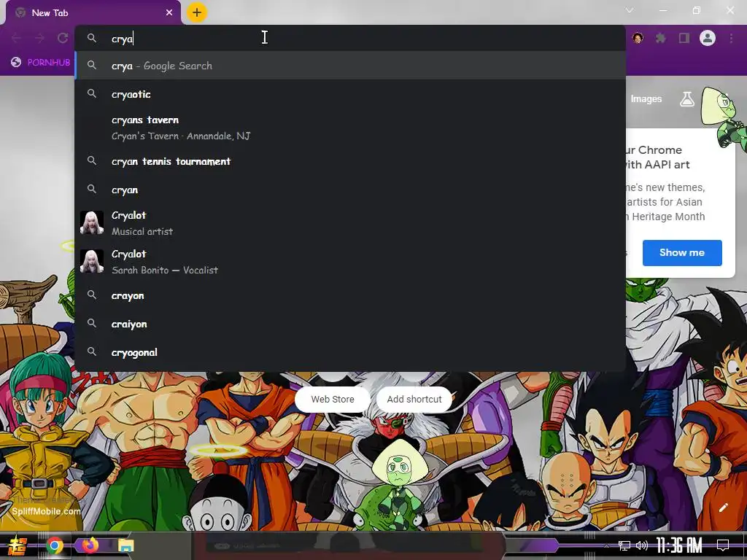This screenshot has width=747, height=560.
Task: Open Chrome from the taskbar
Action: pyautogui.click(x=54, y=545)
